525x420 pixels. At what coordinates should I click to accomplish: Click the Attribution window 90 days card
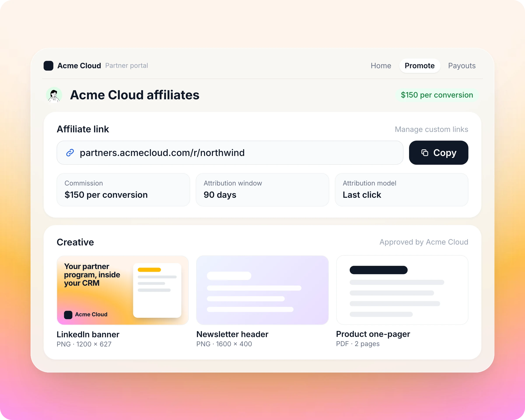tap(262, 190)
